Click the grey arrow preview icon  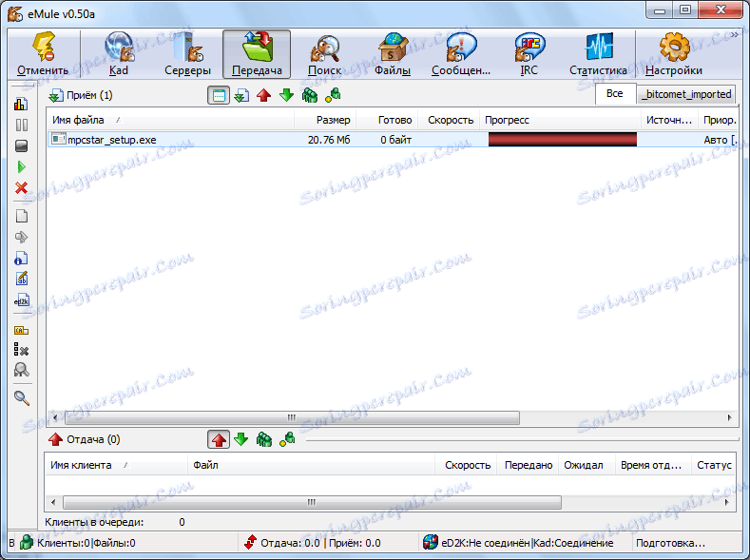tap(21, 237)
